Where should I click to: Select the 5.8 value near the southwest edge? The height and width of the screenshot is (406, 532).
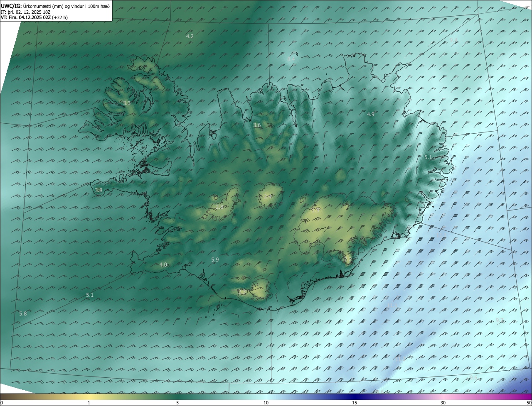tap(23, 313)
